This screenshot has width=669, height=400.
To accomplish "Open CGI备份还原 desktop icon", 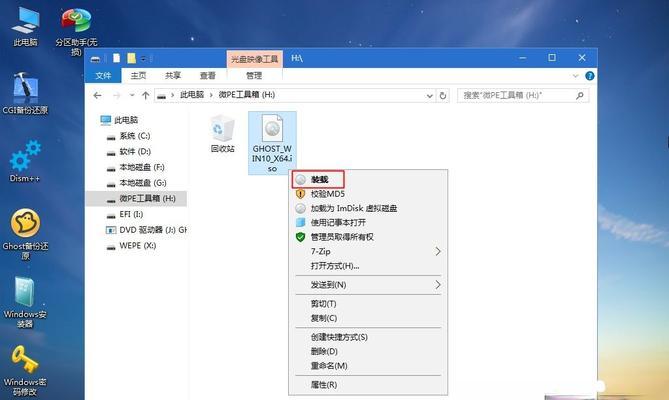I will 25,93.
